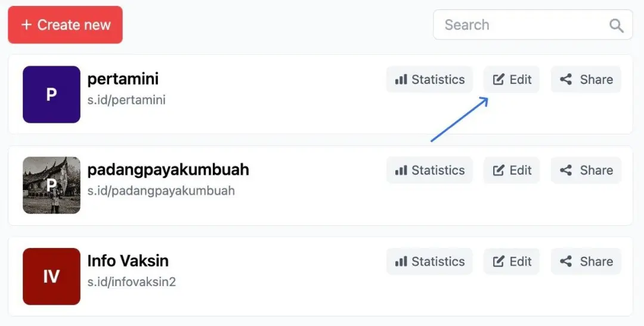Select the padangpayakumbuah title
This screenshot has height=326, width=644.
[x=168, y=170]
